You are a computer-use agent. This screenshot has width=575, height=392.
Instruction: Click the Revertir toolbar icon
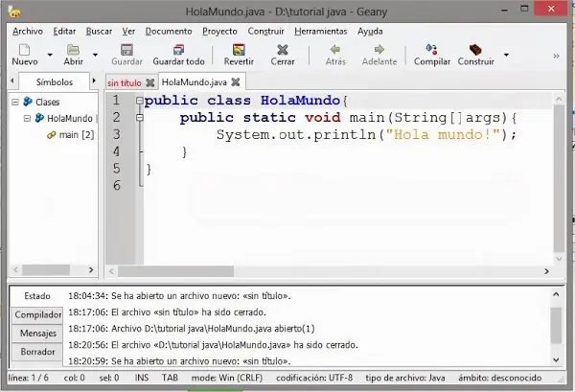point(239,50)
